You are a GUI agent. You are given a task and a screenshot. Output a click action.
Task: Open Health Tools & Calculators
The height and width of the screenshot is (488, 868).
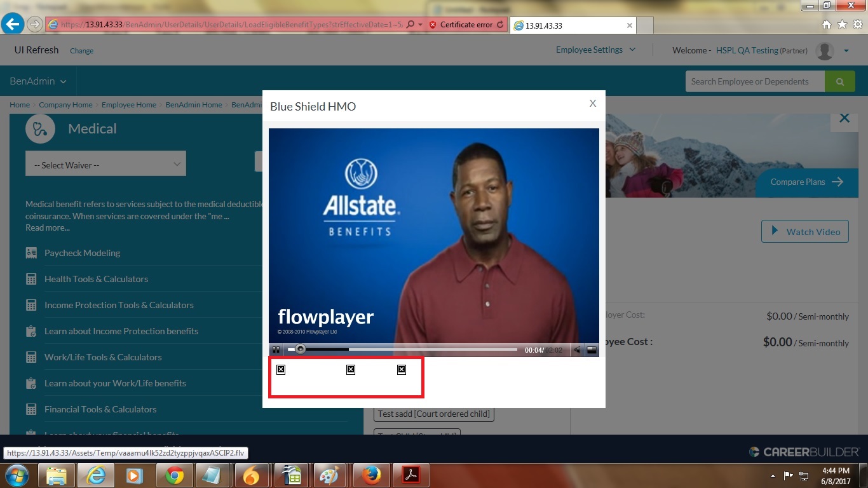coord(96,279)
